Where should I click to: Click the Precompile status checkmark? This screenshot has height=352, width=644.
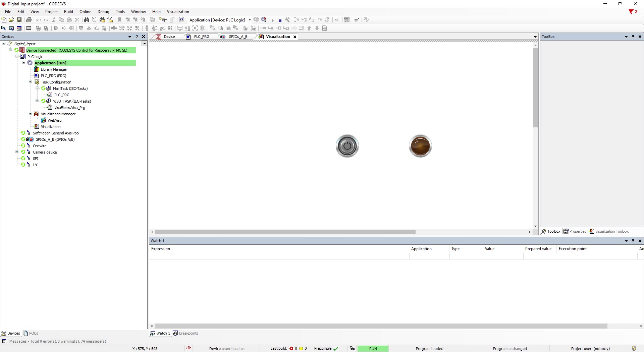click(x=336, y=349)
